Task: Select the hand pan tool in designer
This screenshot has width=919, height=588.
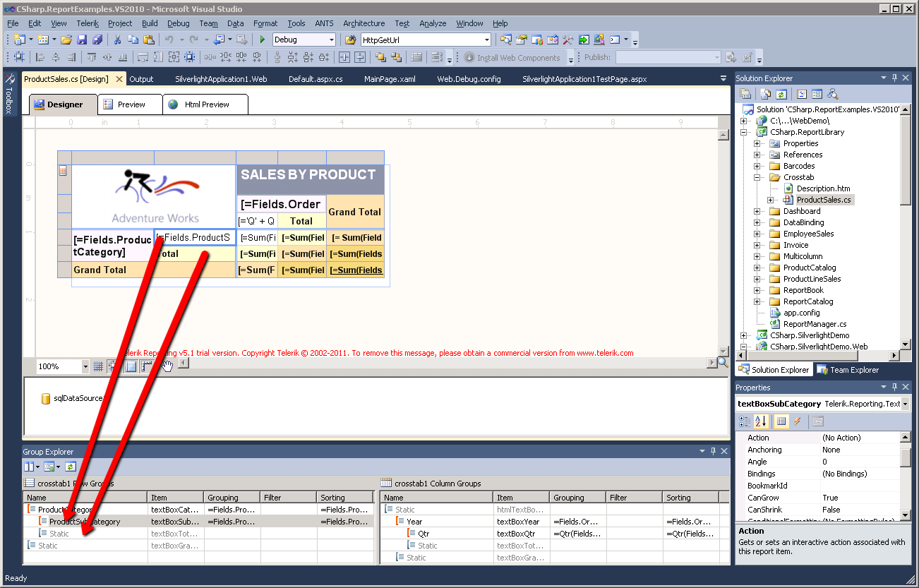Action: (167, 366)
